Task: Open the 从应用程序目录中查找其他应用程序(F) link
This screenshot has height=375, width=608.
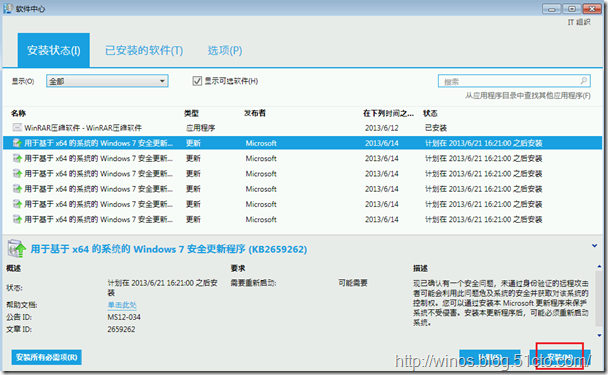Action: click(x=528, y=95)
